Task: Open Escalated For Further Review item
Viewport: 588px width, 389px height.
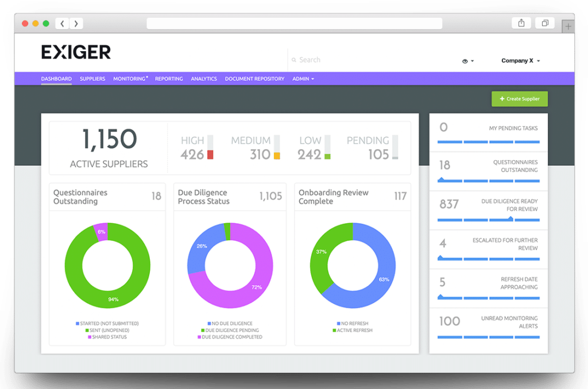Action: pos(488,249)
